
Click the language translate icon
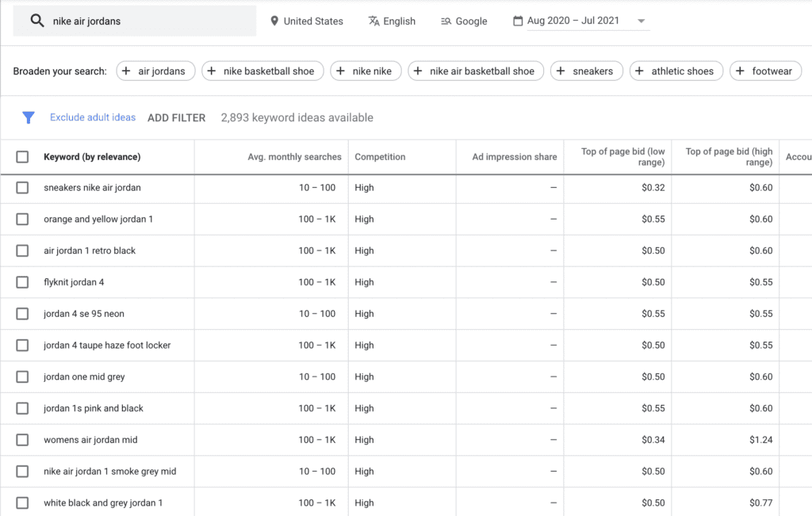(x=373, y=21)
